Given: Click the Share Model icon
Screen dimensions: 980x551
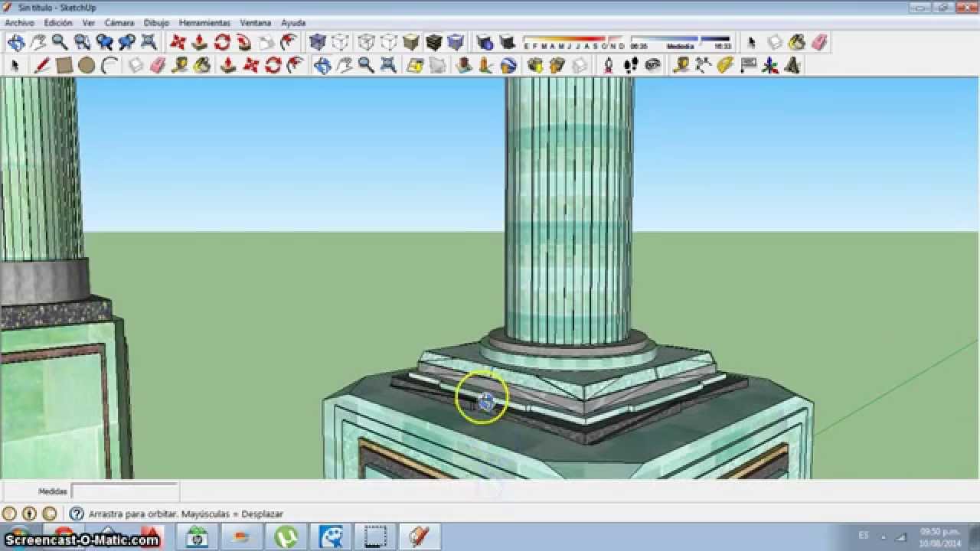Looking at the screenshot, I should tap(557, 66).
